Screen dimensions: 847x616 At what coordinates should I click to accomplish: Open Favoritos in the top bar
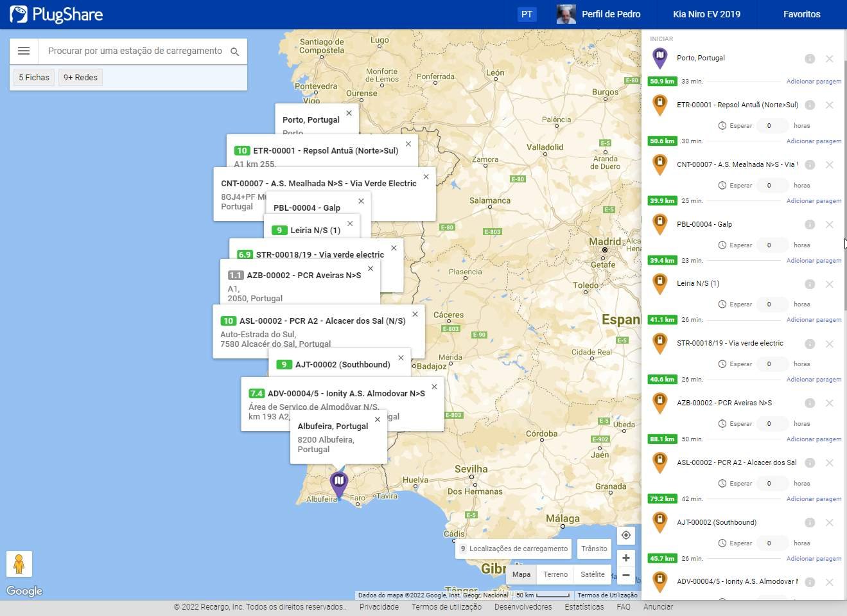(801, 14)
